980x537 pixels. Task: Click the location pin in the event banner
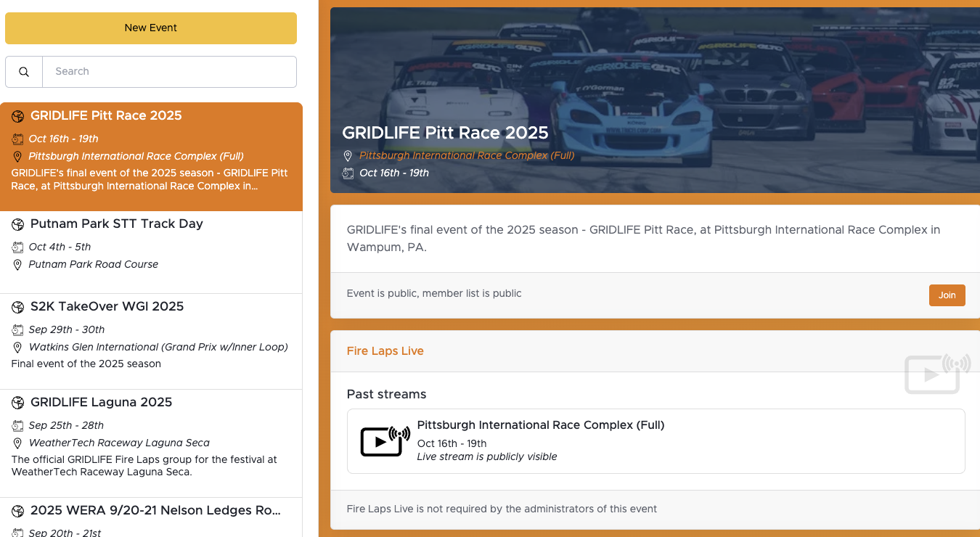[347, 155]
